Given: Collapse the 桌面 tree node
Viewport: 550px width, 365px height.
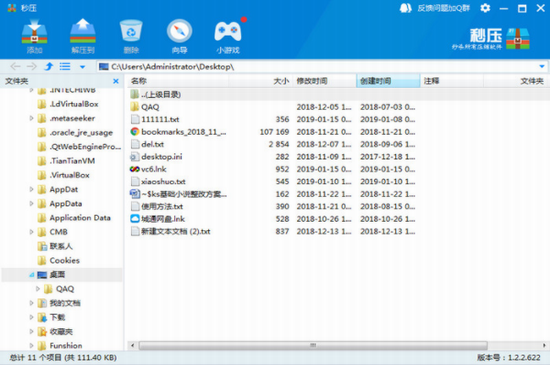Looking at the screenshot, I should pos(31,275).
